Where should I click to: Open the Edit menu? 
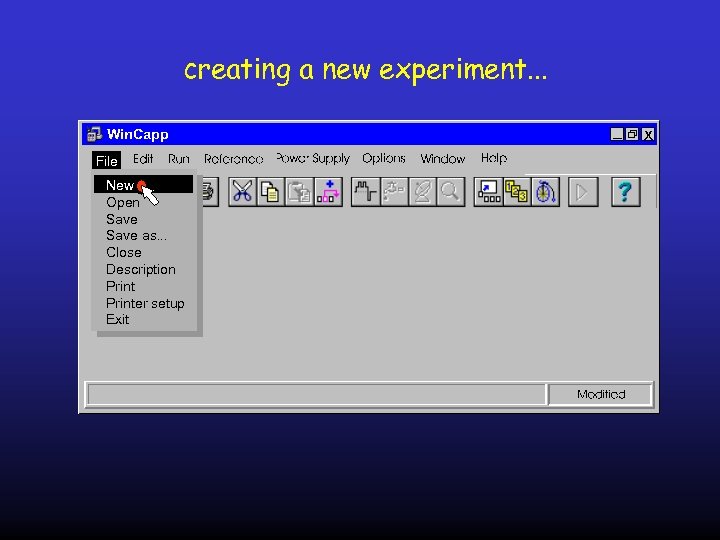(143, 159)
